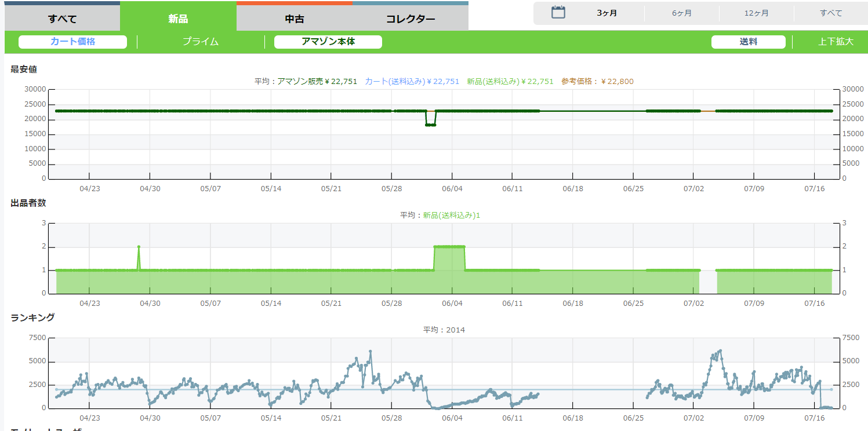Set date range to 6ヶ月
This screenshot has height=431, width=868.
[x=682, y=13]
